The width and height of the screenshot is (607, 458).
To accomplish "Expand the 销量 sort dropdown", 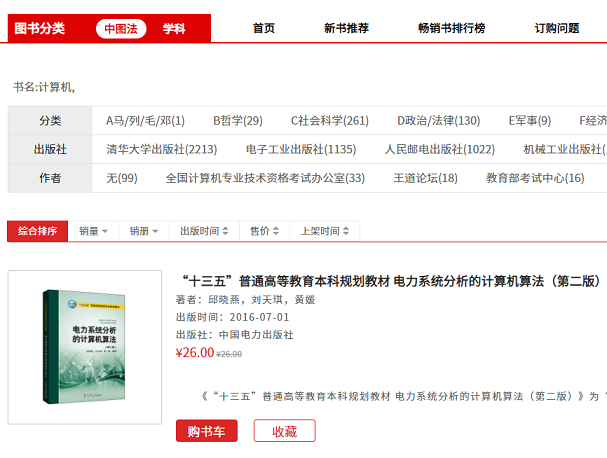I will [94, 231].
